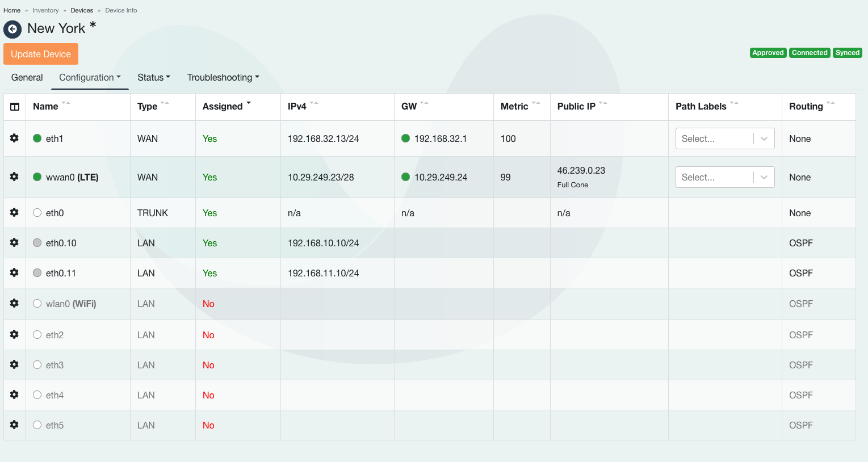Open settings gear for wwan0 (LTE) row
Image resolution: width=868 pixels, height=462 pixels.
(x=14, y=177)
